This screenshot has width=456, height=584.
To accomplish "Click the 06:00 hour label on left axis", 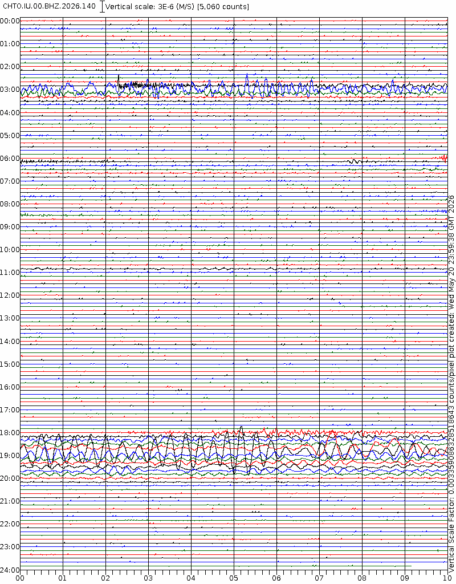I will tap(10, 158).
